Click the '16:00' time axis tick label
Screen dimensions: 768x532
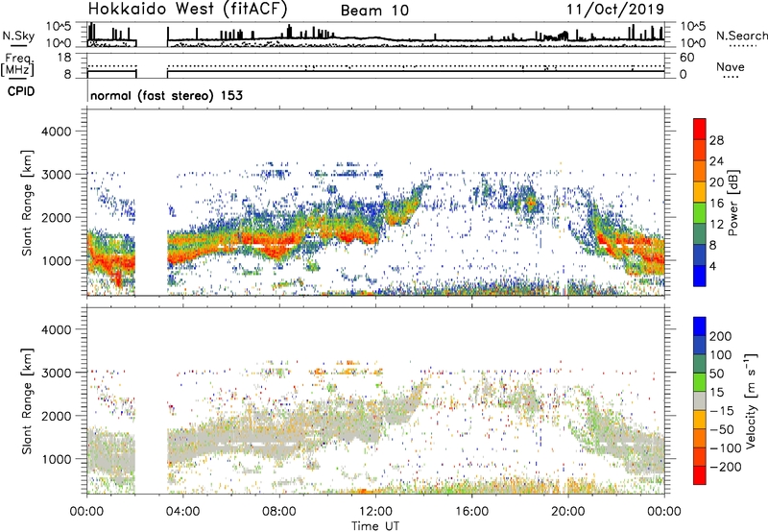tap(471, 512)
